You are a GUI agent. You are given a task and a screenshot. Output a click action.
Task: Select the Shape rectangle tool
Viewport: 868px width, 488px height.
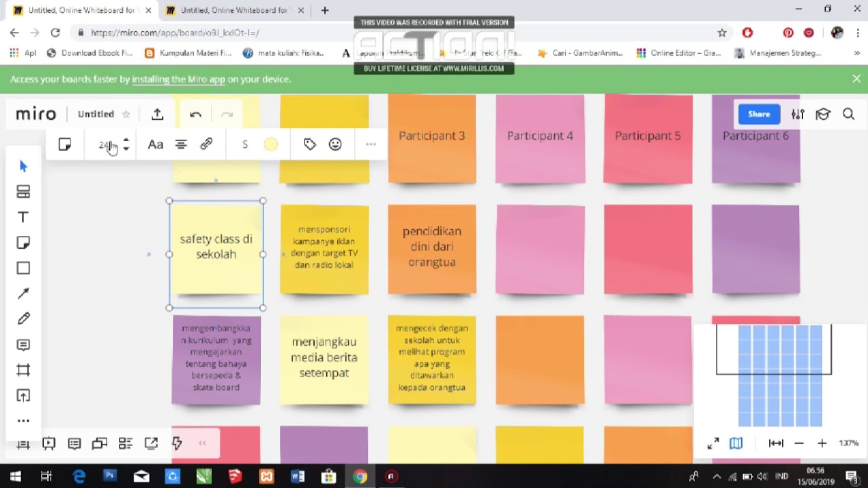pos(24,268)
